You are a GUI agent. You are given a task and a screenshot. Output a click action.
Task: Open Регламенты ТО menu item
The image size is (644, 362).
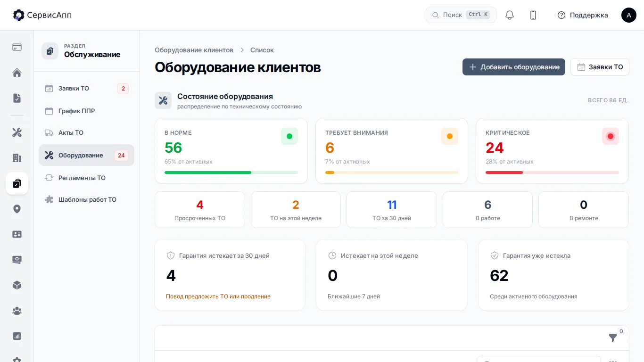tap(86, 178)
